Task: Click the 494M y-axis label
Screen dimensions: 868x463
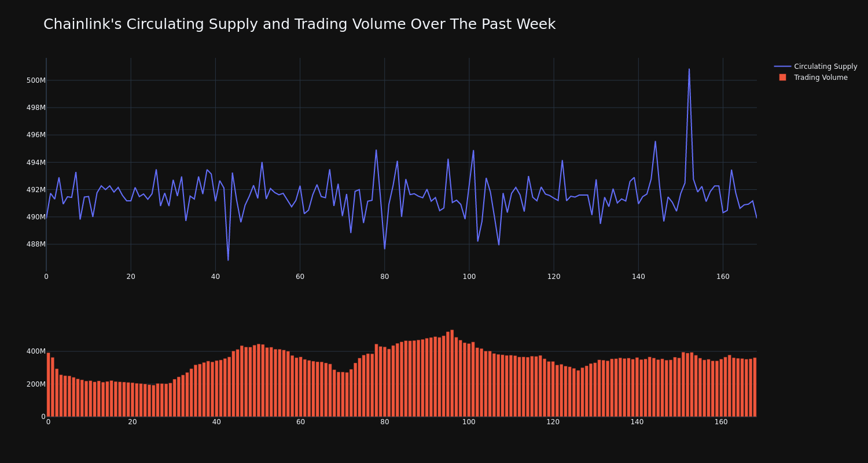Action: [x=36, y=163]
